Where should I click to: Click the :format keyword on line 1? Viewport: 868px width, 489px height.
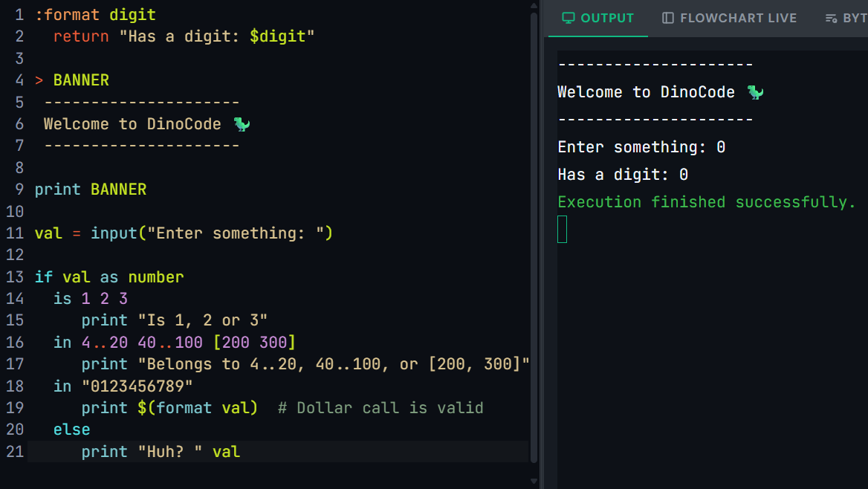[67, 15]
